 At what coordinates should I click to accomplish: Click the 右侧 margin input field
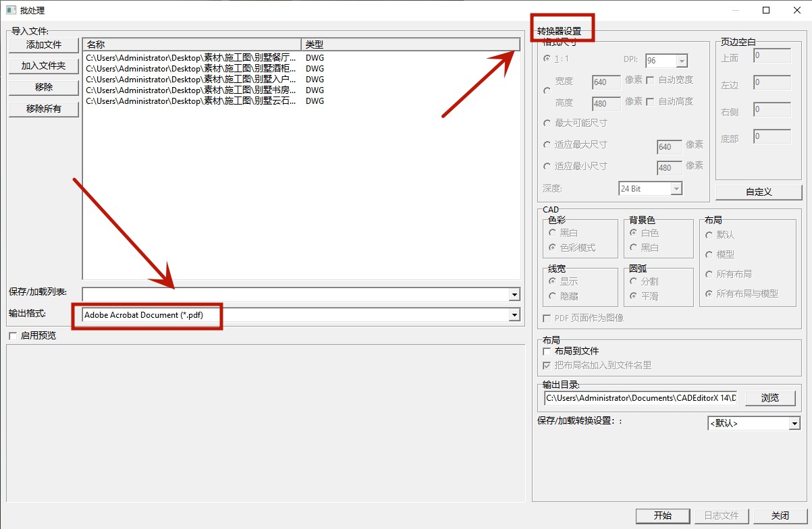[x=772, y=109]
